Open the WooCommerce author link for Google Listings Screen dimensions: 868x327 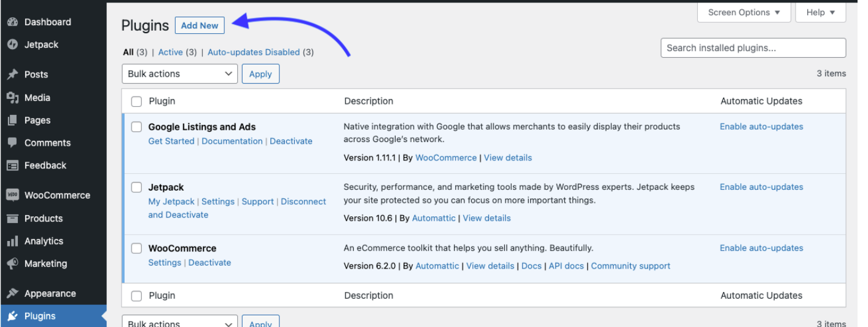click(x=446, y=157)
